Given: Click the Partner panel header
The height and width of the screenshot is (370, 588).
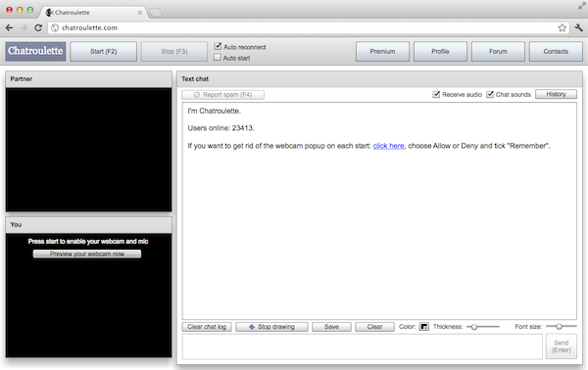Looking at the screenshot, I should (x=88, y=79).
